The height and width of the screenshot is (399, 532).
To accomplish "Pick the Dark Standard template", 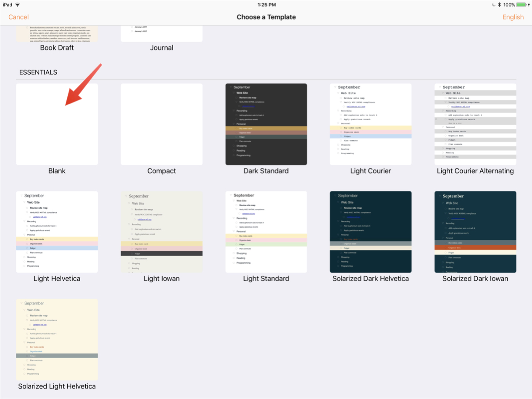I will click(x=266, y=124).
